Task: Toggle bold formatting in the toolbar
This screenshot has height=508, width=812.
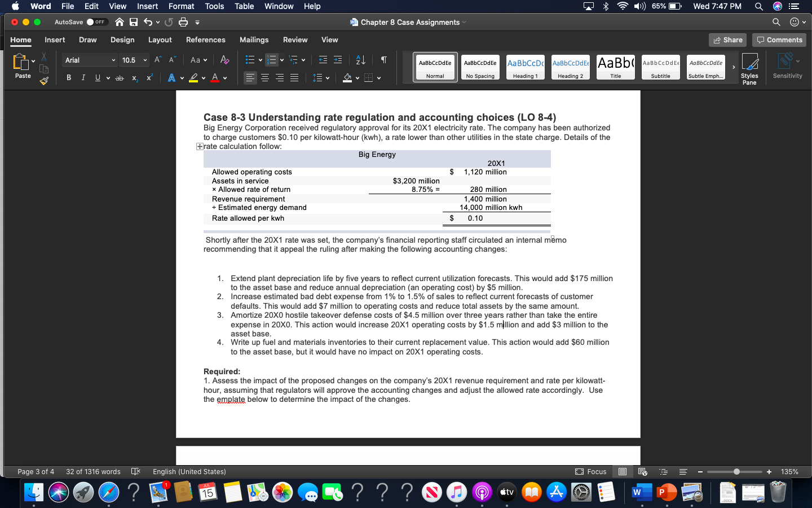Action: (x=68, y=77)
